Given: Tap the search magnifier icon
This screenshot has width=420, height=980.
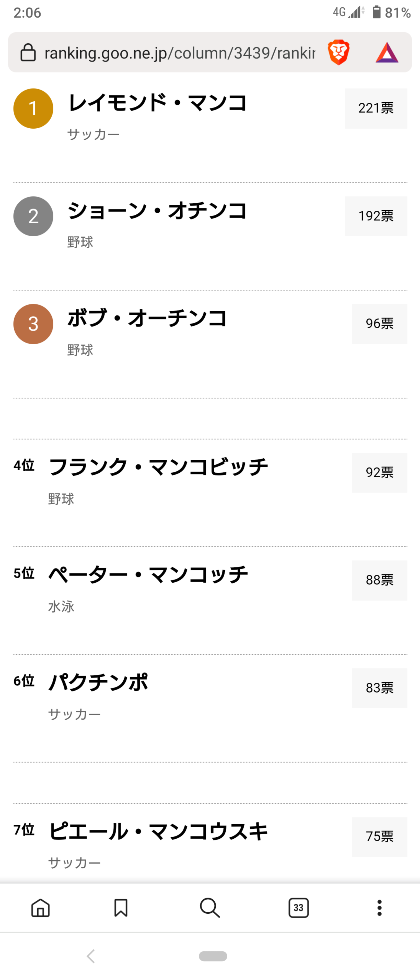Looking at the screenshot, I should point(210,908).
